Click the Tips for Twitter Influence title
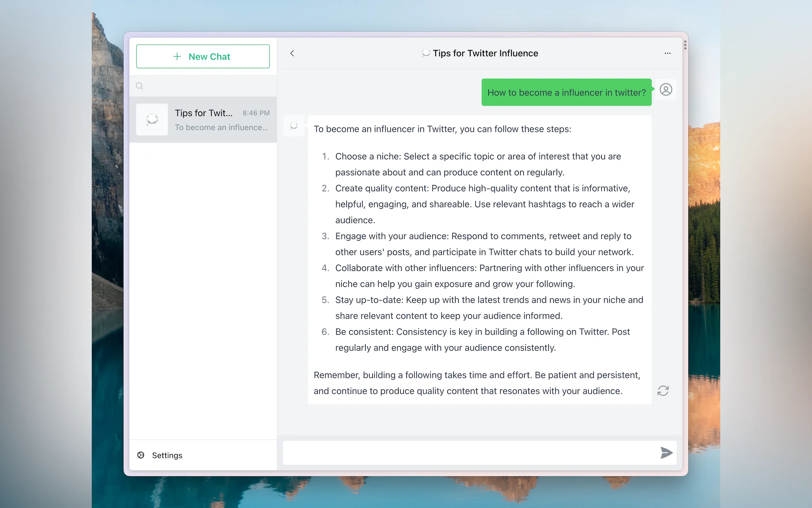Viewport: 812px width, 508px height. pos(485,53)
